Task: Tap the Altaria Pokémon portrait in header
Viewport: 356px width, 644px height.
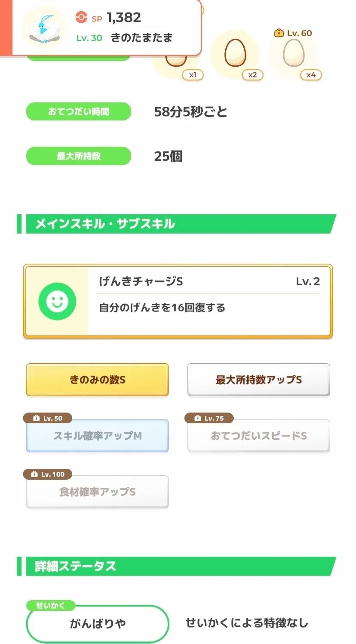Action: 43,28
